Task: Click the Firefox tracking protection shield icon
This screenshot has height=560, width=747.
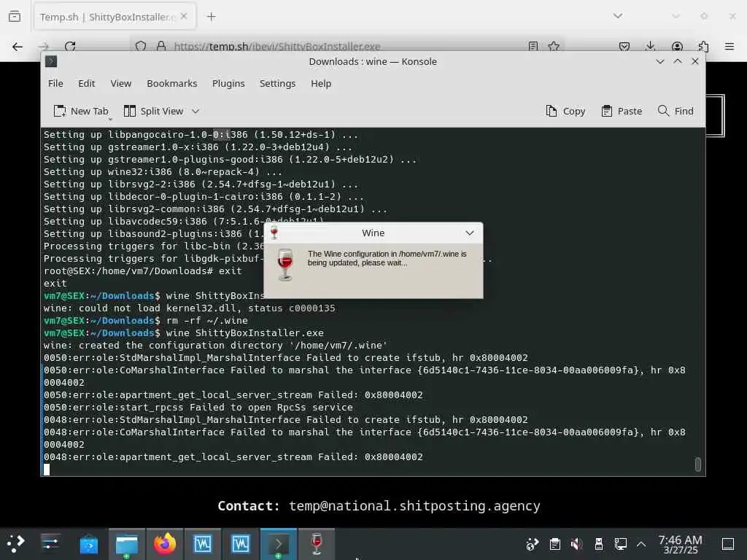Action: coord(141,46)
